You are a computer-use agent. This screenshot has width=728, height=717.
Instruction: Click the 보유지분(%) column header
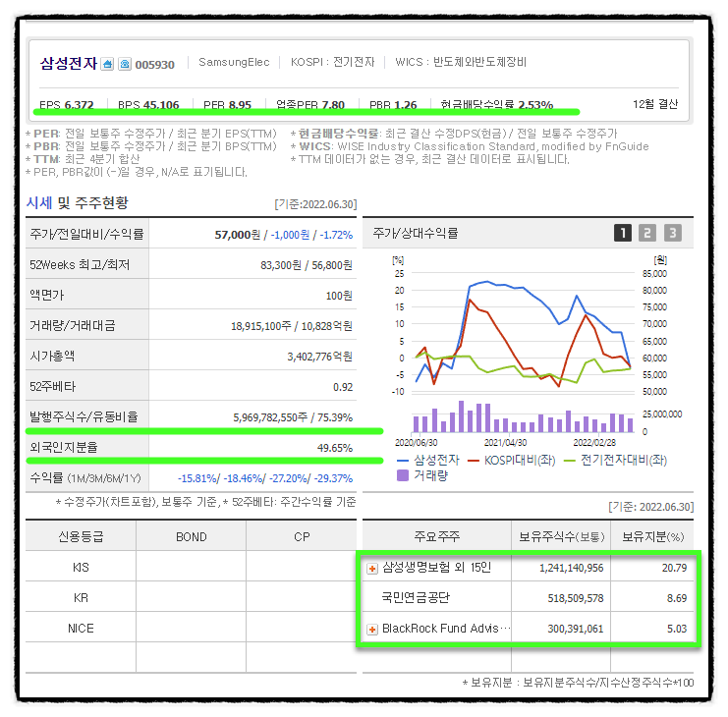pyautogui.click(x=652, y=537)
